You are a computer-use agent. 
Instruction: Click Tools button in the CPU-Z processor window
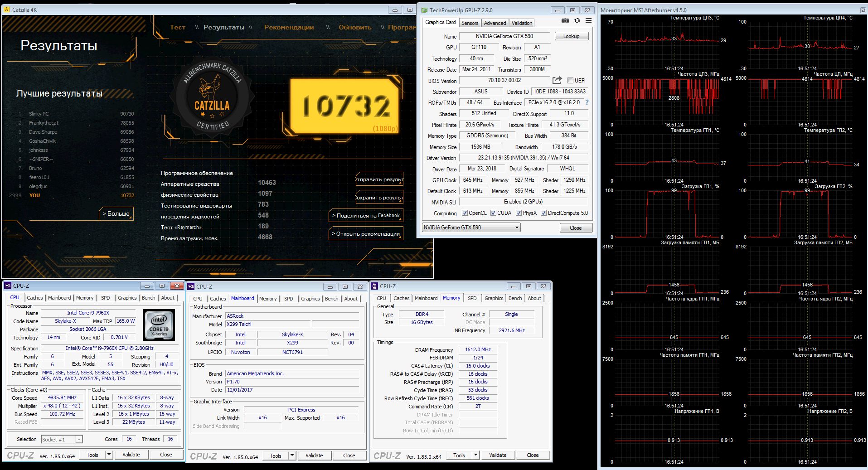(92, 455)
